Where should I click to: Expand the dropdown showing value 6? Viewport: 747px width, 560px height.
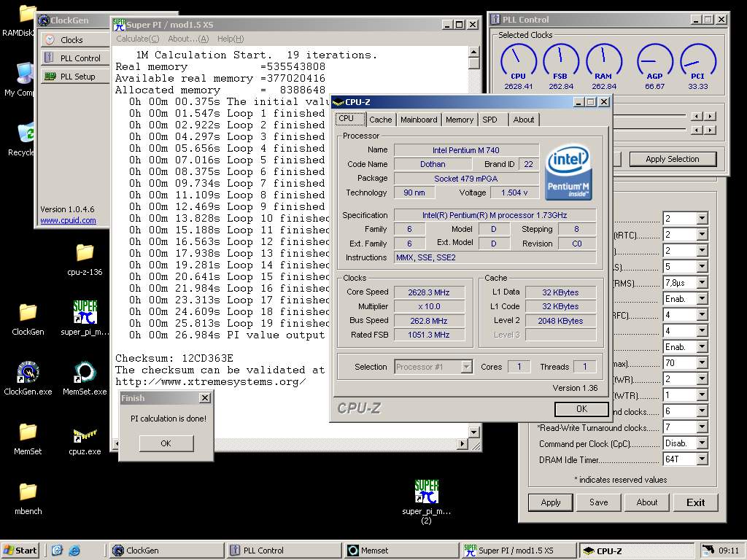702,411
